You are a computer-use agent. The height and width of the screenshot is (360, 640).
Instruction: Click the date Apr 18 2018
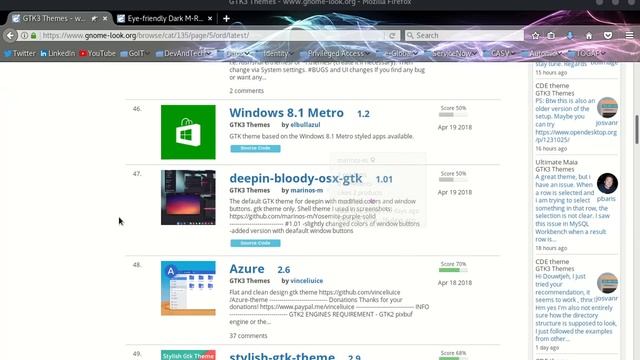point(455,282)
